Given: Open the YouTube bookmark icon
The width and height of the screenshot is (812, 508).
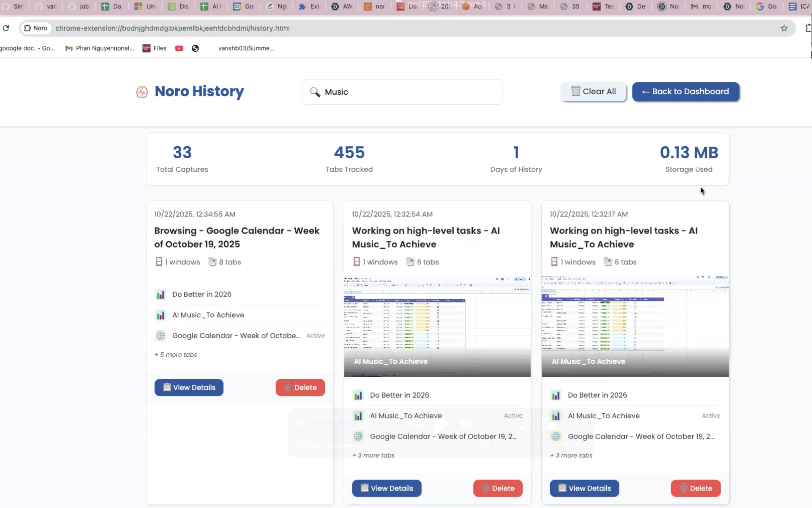Looking at the screenshot, I should pos(179,48).
